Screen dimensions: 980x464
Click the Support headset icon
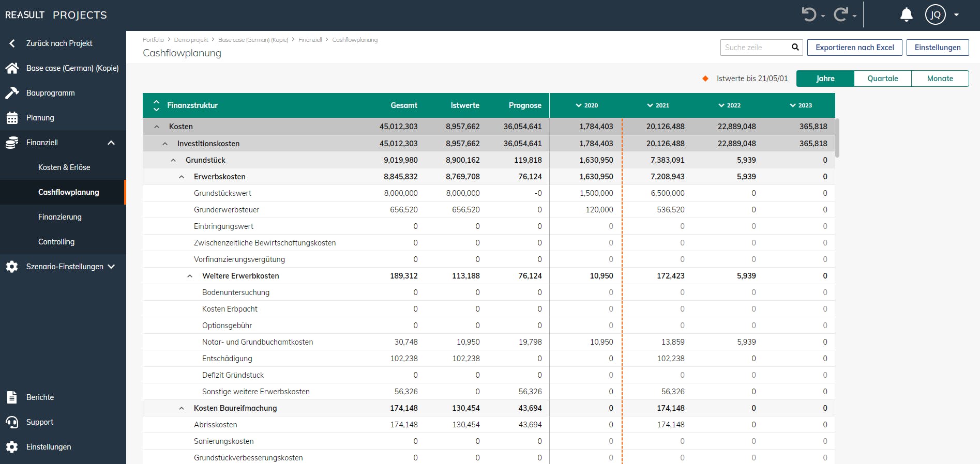pos(12,422)
